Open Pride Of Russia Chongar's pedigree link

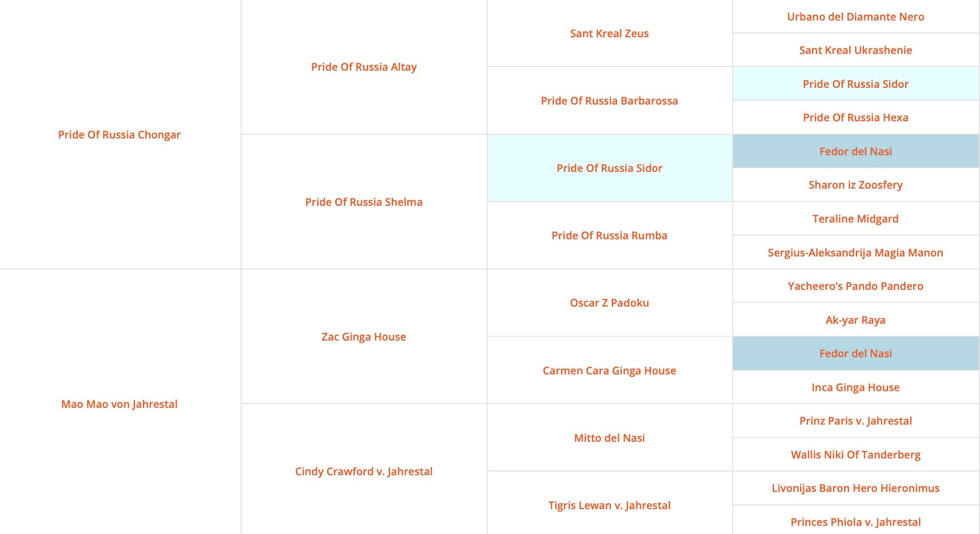(119, 135)
